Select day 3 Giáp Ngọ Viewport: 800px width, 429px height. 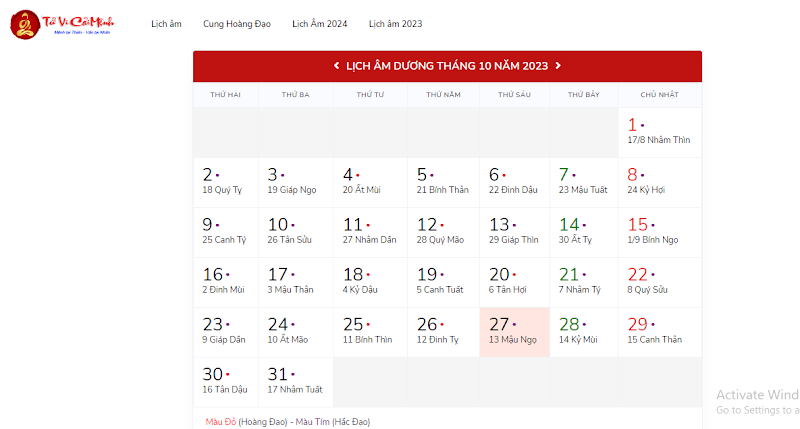pos(296,182)
